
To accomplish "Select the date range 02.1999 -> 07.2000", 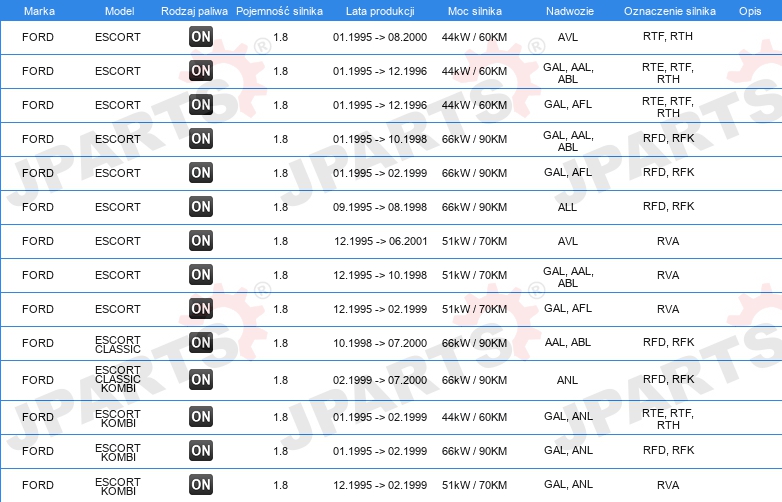I will tap(380, 380).
